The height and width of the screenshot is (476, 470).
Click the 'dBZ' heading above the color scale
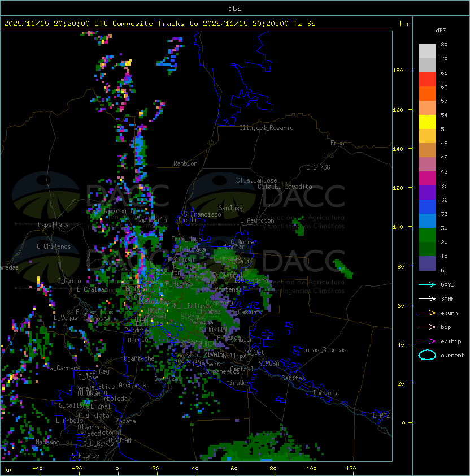(x=441, y=31)
